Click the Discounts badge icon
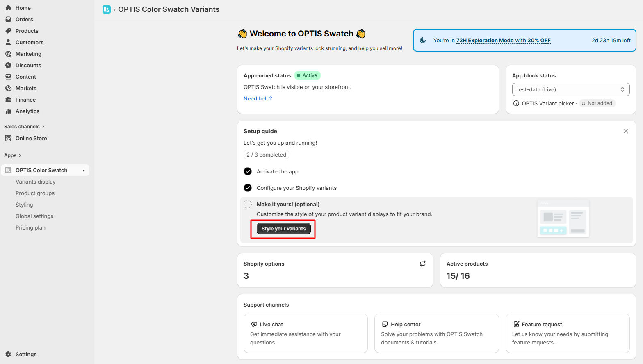 click(8, 65)
